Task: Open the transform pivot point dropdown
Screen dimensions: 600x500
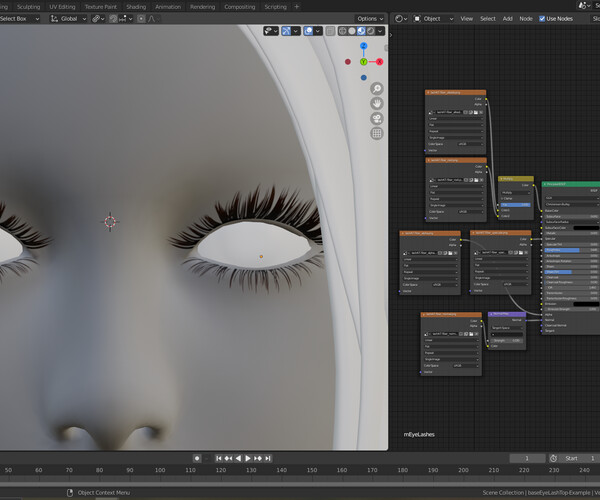Action: (98, 19)
